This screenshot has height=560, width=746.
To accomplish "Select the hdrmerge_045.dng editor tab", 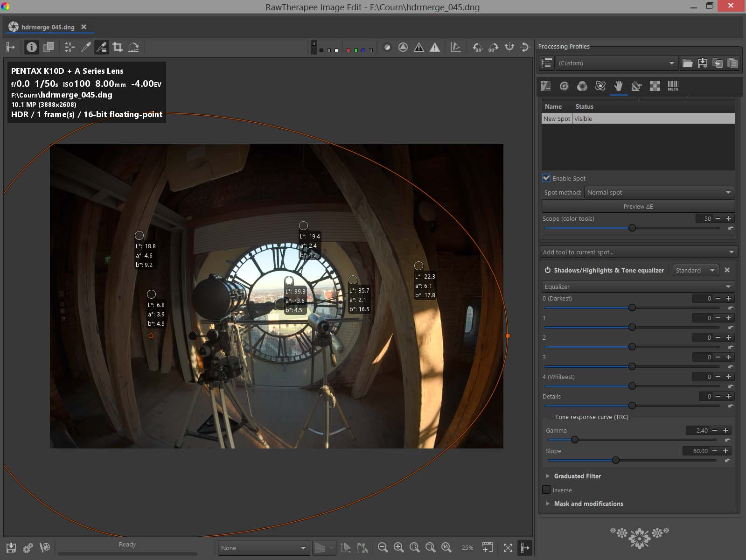I will point(48,27).
